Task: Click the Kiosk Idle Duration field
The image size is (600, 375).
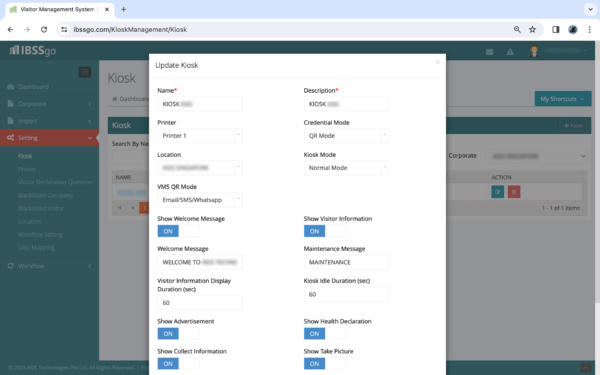Action: tap(346, 294)
